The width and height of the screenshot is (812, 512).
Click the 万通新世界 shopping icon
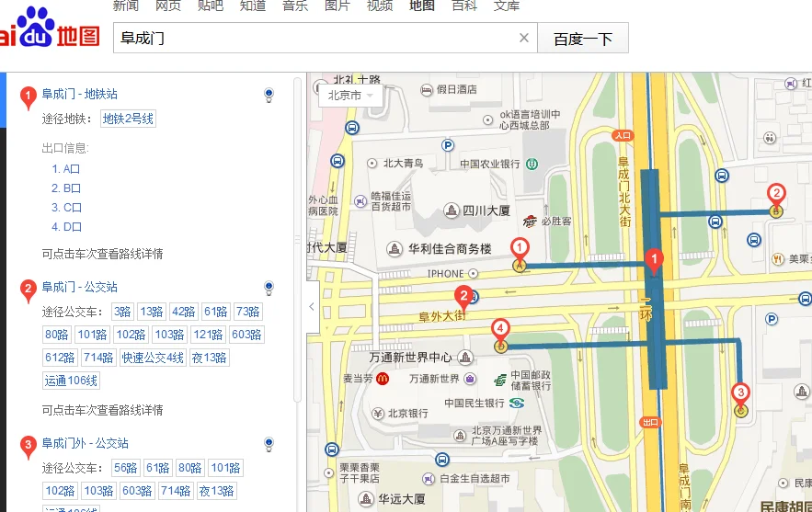(x=470, y=379)
